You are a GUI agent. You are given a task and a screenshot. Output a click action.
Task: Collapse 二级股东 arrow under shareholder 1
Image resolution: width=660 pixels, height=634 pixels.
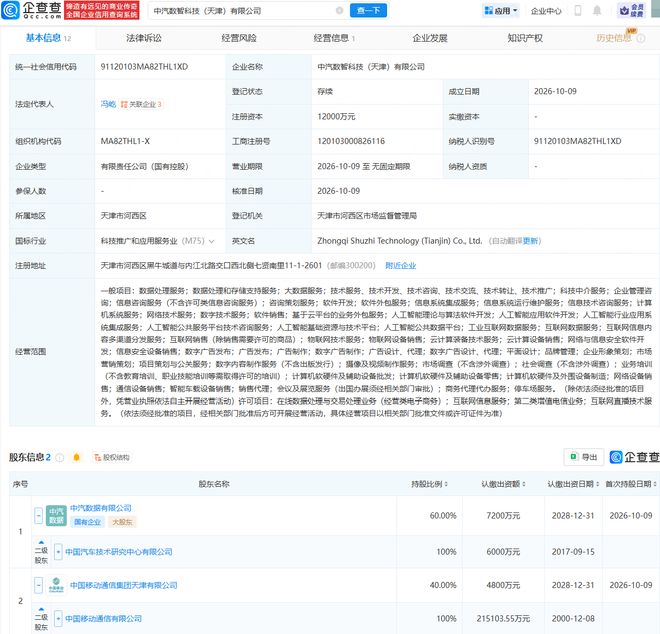click(41, 542)
